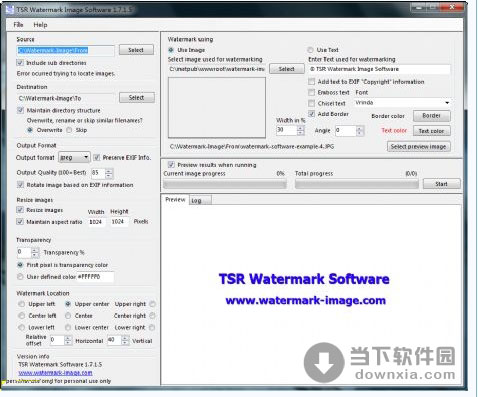Click the TSR Watermark app title icon
This screenshot has width=479, height=397.
point(11,9)
